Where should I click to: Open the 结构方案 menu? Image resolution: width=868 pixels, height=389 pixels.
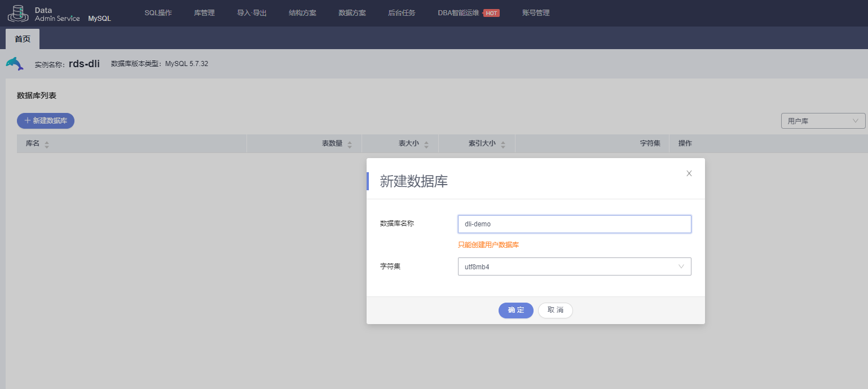pyautogui.click(x=302, y=13)
